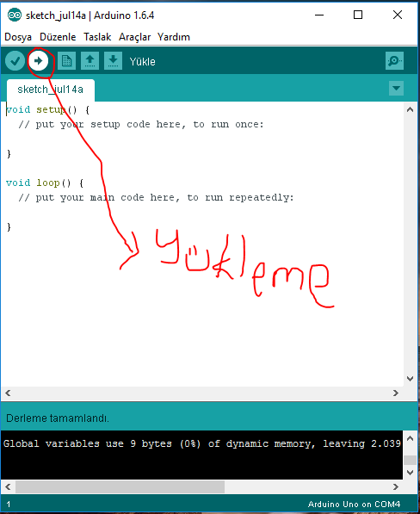Click the 'Derleme tamamlandı.' status message
This screenshot has height=514, width=420.
point(58,418)
